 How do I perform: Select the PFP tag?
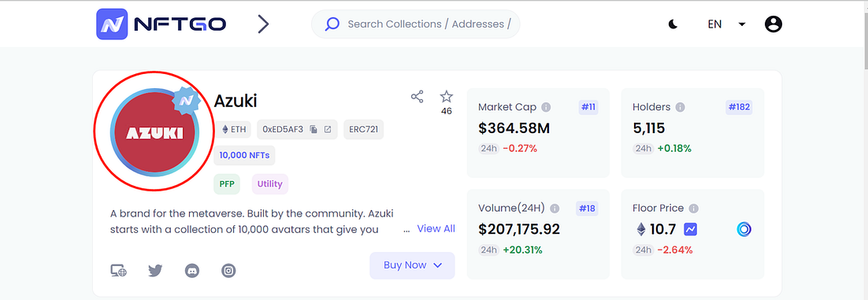[x=227, y=184]
